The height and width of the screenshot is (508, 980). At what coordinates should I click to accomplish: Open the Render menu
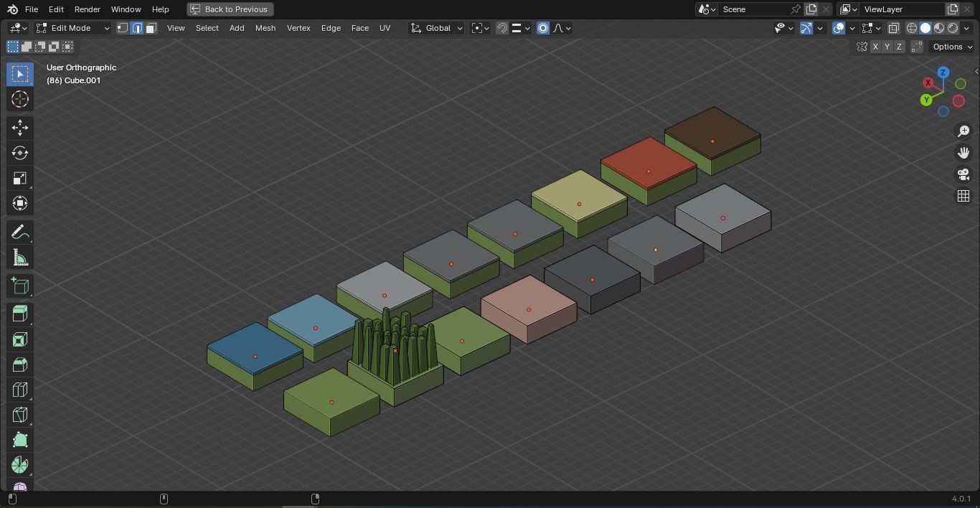(87, 9)
